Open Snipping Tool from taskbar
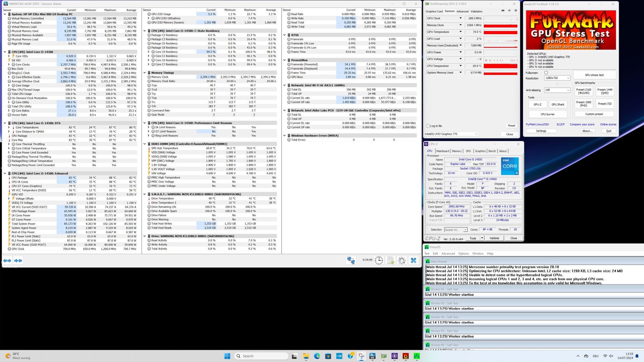The width and height of the screenshot is (644, 362). click(361, 356)
